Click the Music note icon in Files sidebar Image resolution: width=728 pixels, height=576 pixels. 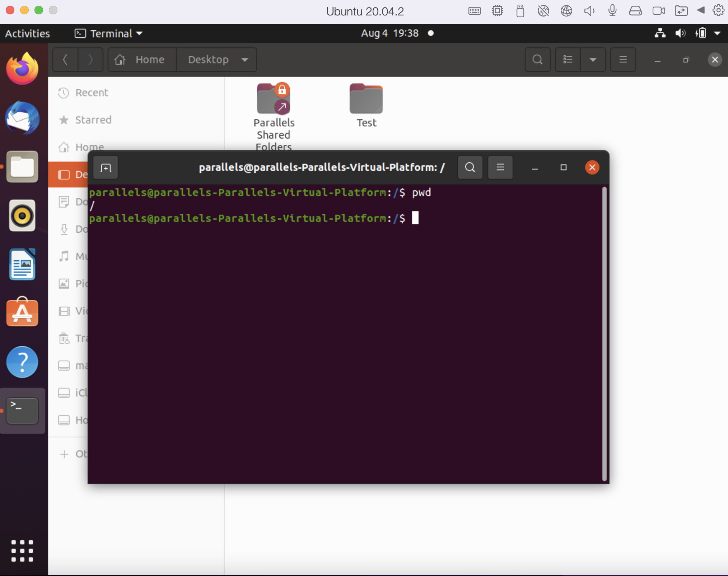(x=64, y=256)
